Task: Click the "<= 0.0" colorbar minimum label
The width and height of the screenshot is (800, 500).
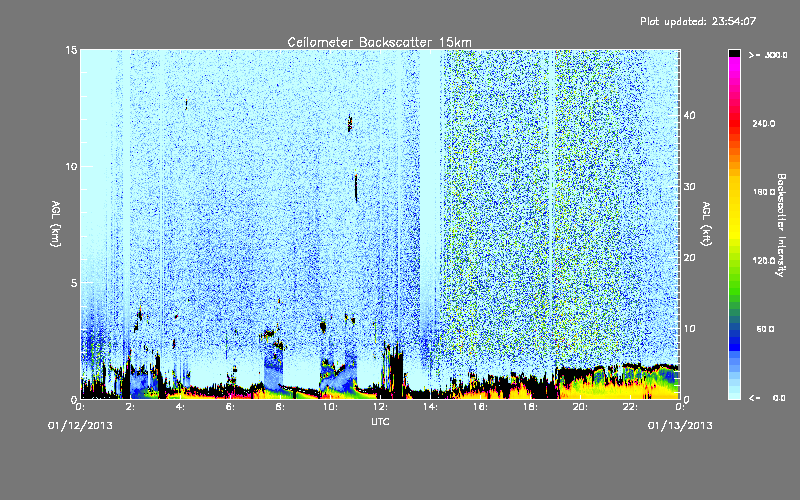Action: (x=767, y=398)
